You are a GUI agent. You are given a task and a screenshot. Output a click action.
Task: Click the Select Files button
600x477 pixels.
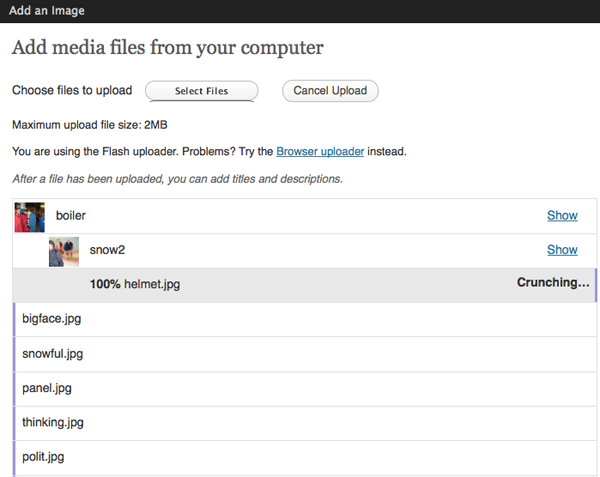click(x=201, y=91)
